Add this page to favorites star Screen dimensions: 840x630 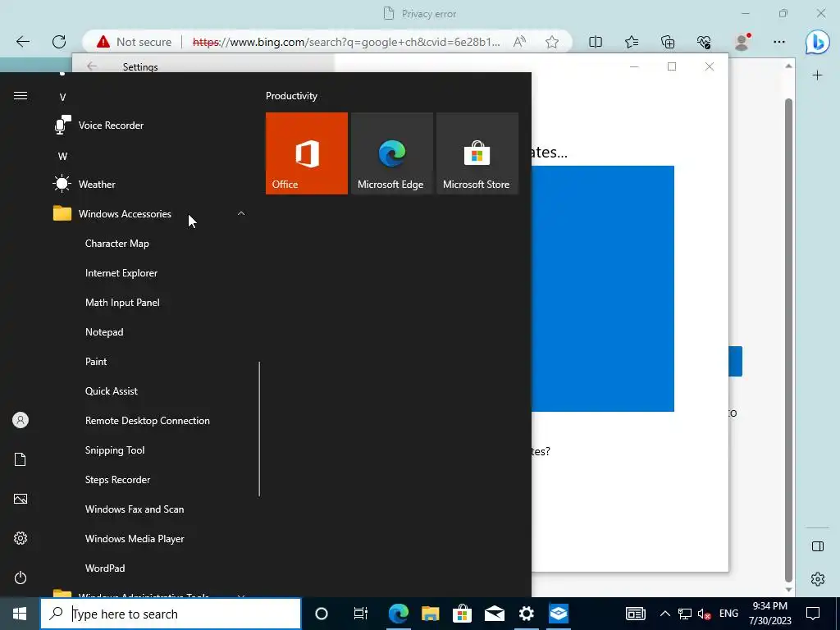point(552,42)
